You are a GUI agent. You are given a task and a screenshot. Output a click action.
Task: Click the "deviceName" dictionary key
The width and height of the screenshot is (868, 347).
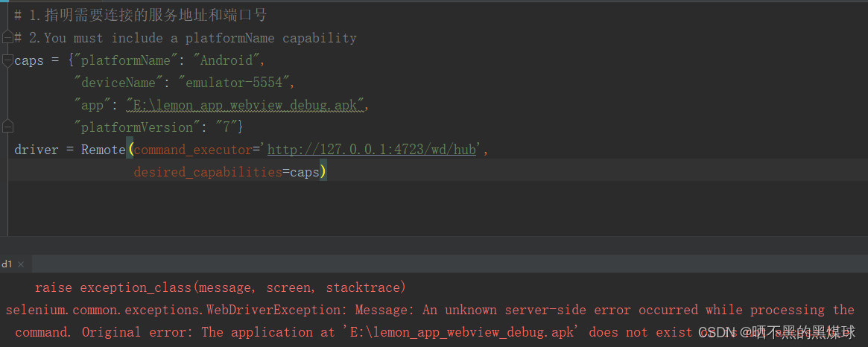click(x=118, y=83)
